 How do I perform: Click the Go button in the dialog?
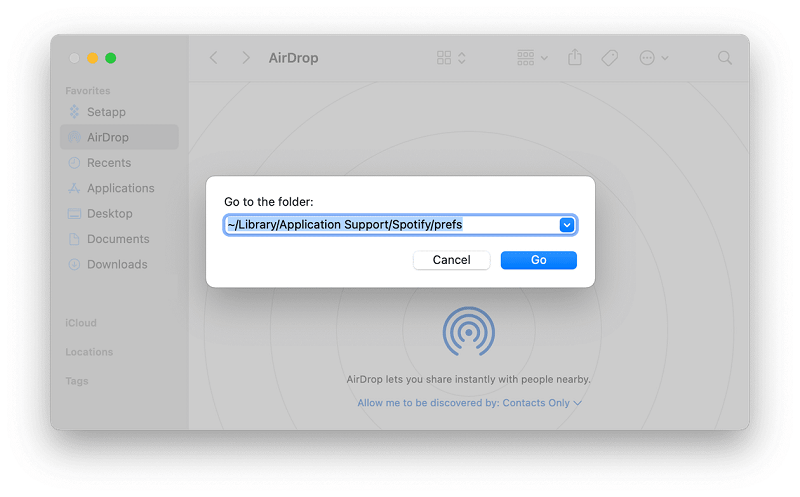pyautogui.click(x=538, y=260)
